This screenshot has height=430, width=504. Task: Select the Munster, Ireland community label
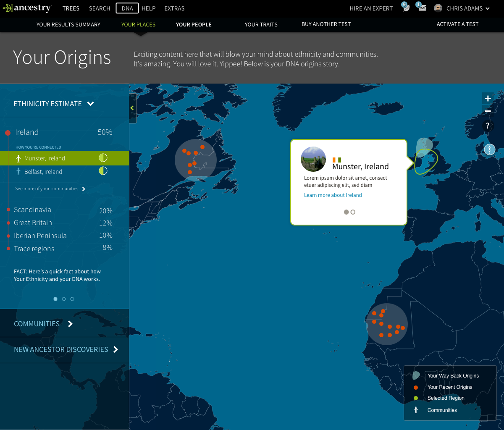click(x=45, y=158)
